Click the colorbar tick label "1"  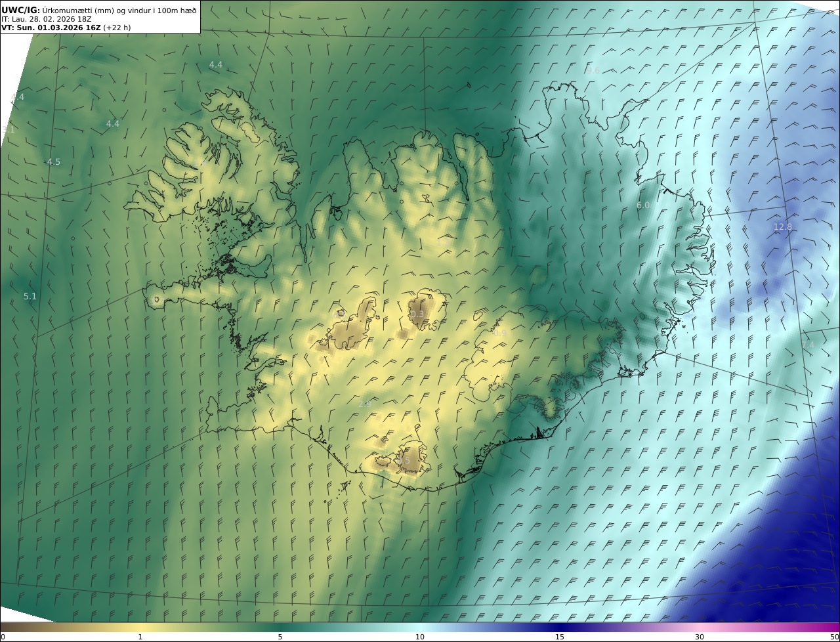[140, 637]
